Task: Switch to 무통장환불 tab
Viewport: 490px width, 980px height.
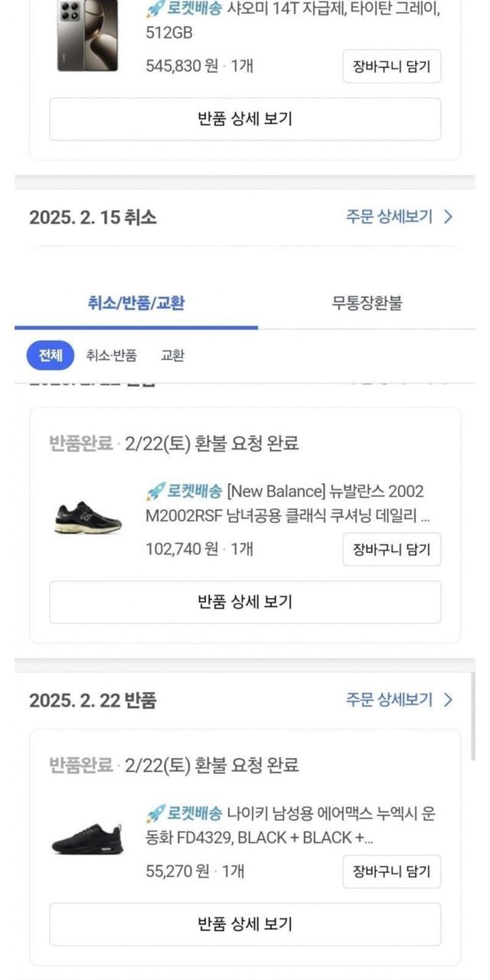Action: point(367,303)
